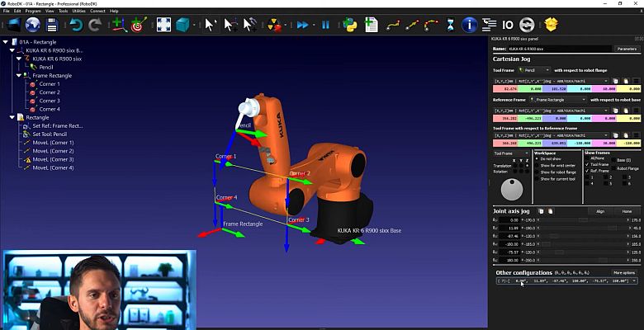Add a new program sheet icon

pos(371,25)
